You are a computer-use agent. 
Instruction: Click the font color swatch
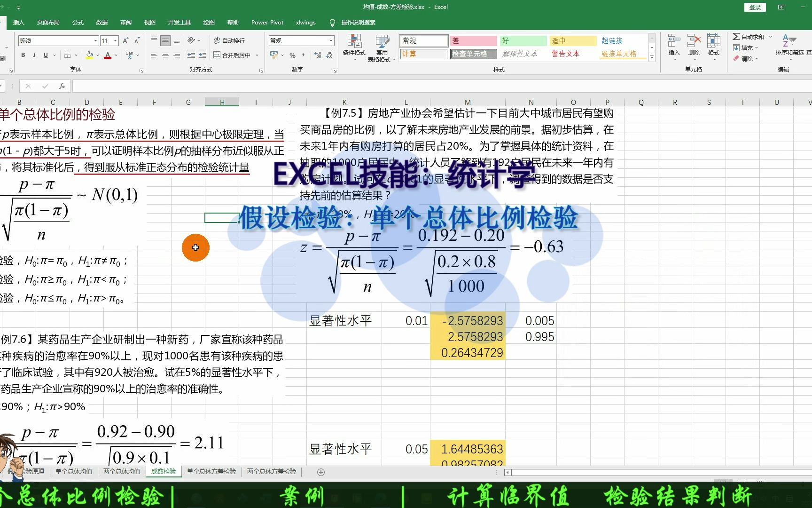point(108,56)
